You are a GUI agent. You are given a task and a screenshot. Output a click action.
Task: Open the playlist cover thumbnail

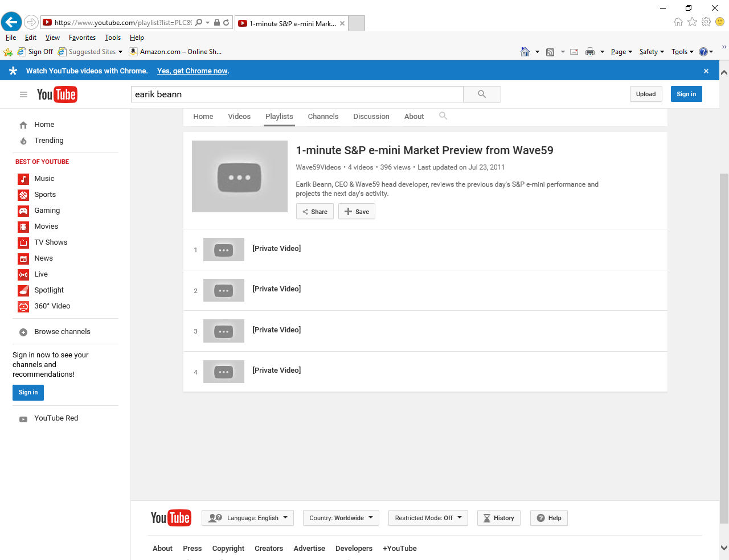click(x=240, y=176)
